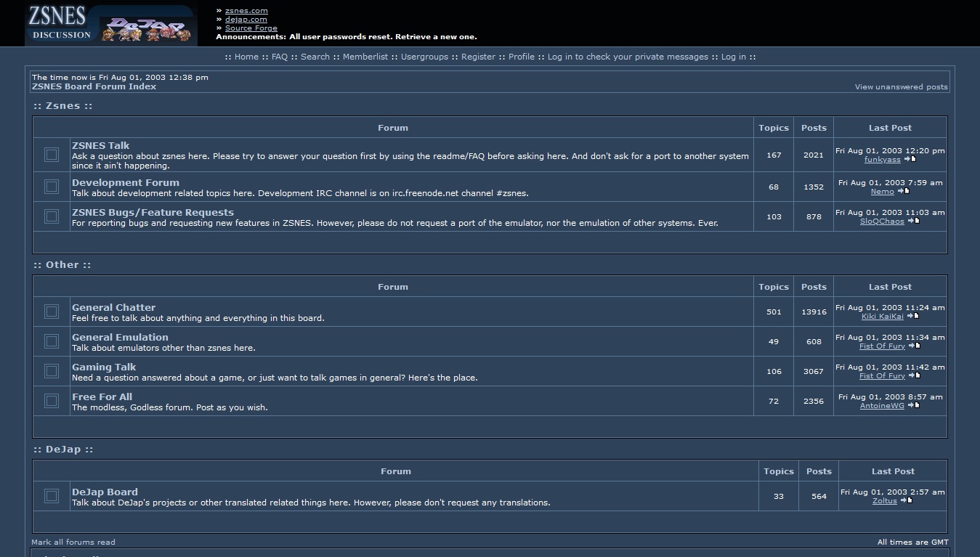Click the Log in link
This screenshot has width=980, height=557.
[x=734, y=57]
